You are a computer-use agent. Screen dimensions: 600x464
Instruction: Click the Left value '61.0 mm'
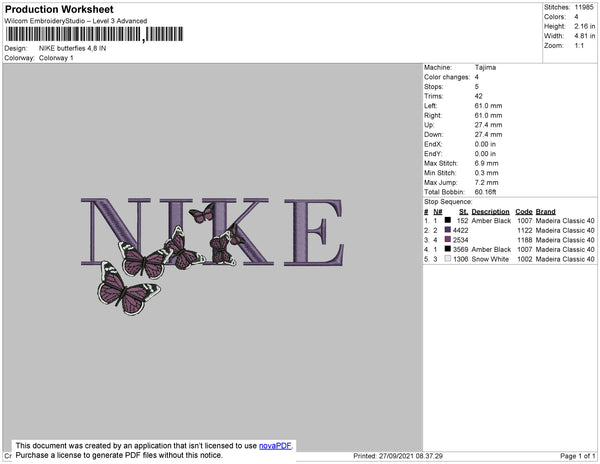coord(488,106)
